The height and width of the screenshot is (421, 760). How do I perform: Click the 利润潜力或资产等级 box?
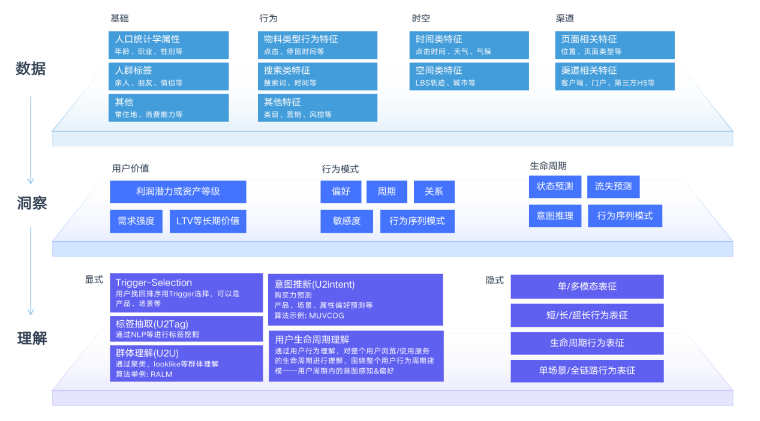tap(178, 192)
